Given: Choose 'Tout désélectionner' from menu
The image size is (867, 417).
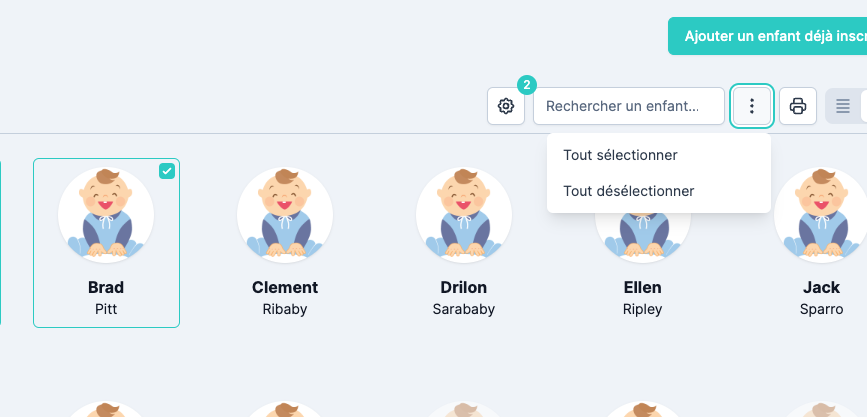Looking at the screenshot, I should [628, 190].
